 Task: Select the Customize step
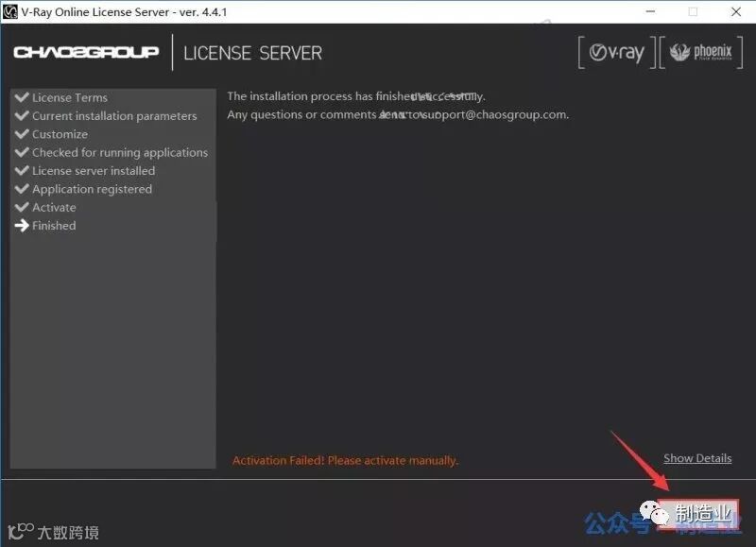(60, 134)
